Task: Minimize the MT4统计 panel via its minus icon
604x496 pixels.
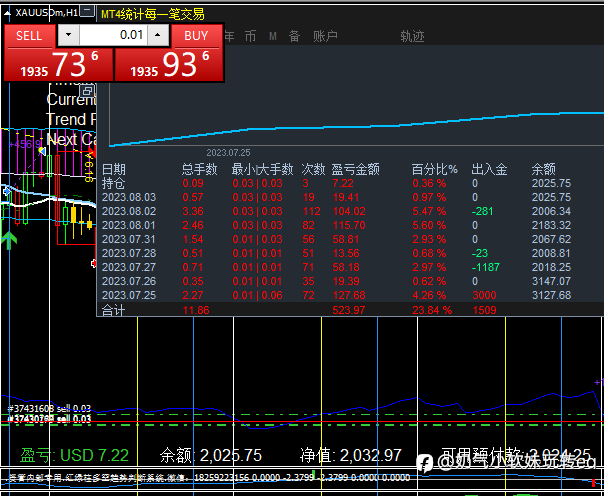Action: tap(88, 11)
